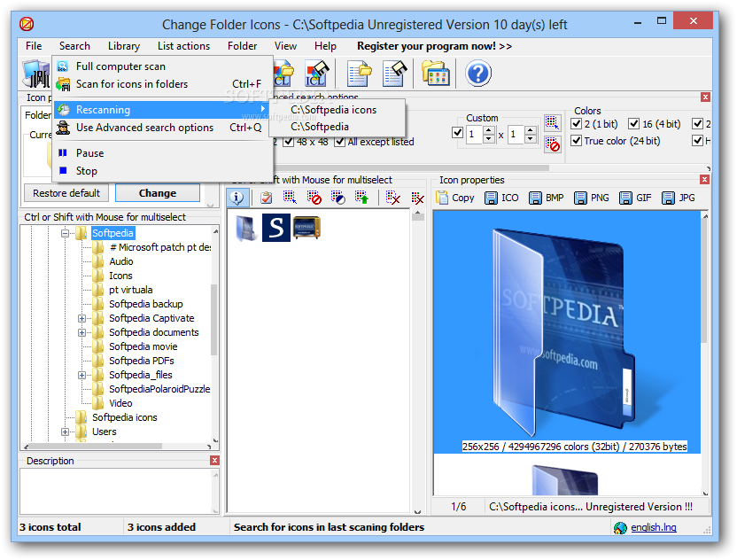Image resolution: width=737 pixels, height=560 pixels.
Task: Expand Softpedia_files folder node
Action: click(81, 375)
